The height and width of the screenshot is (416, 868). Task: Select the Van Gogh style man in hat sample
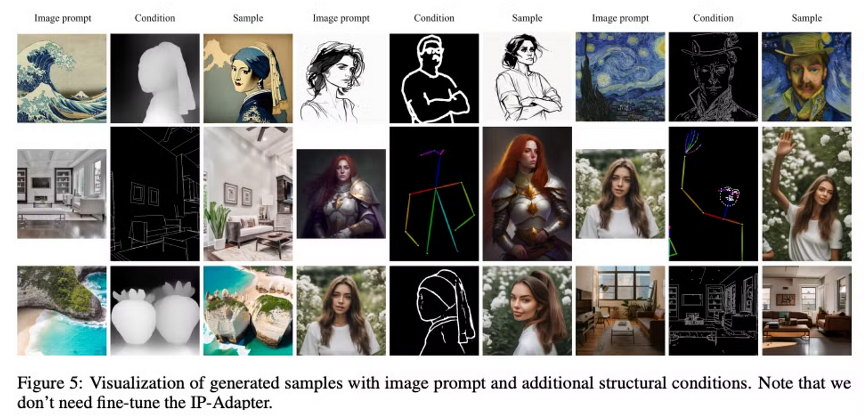pyautogui.click(x=807, y=77)
